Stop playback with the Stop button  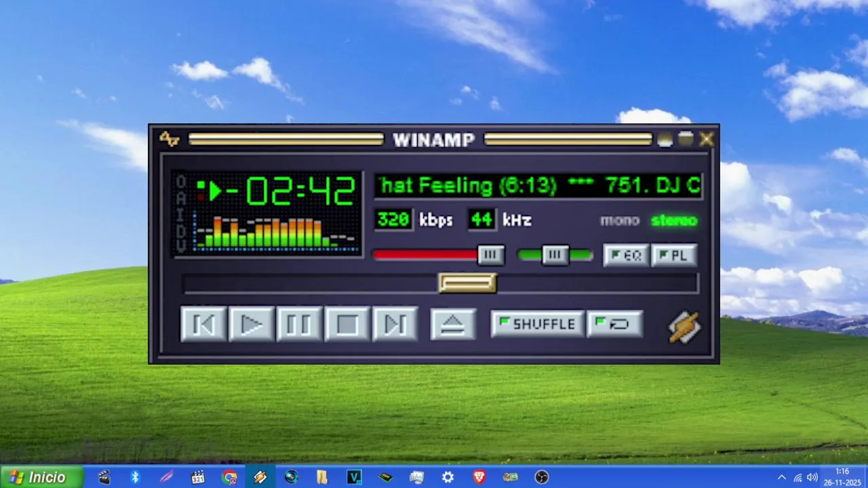(x=347, y=324)
